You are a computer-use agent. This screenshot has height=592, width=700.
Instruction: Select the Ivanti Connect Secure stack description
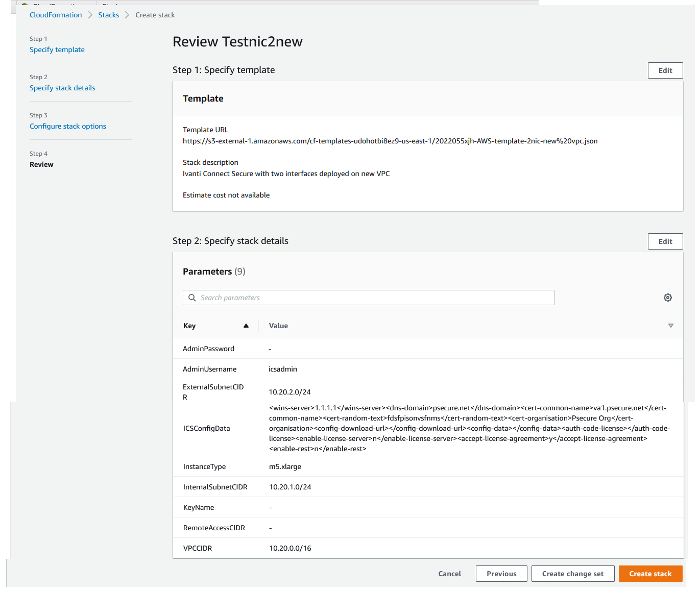(x=286, y=174)
